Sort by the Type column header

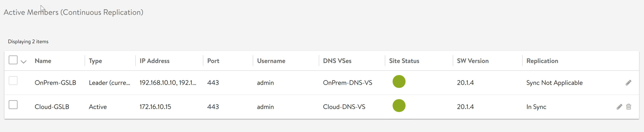coord(95,61)
